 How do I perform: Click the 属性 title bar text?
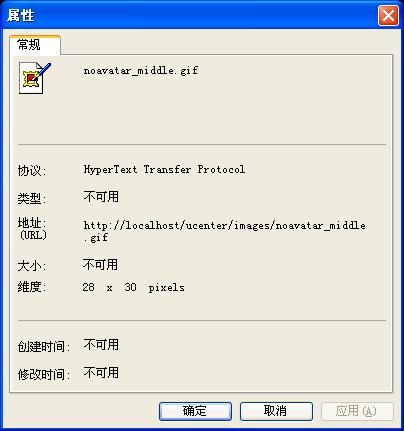point(21,15)
